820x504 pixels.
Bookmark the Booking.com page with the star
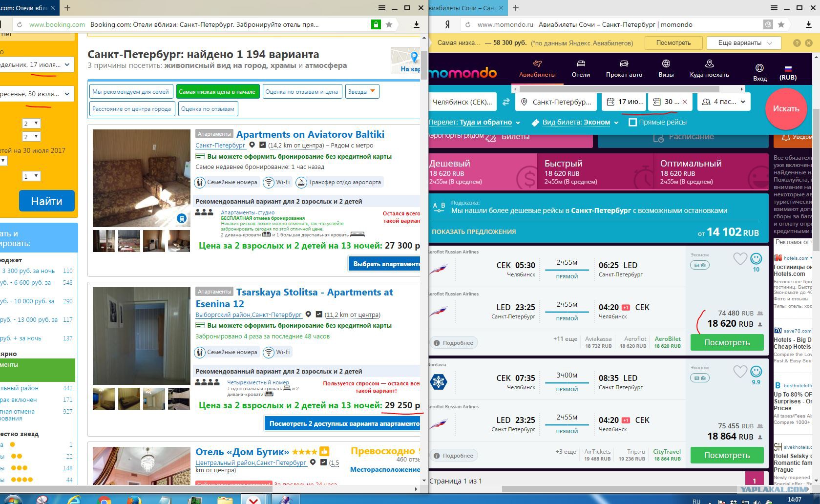(x=389, y=24)
